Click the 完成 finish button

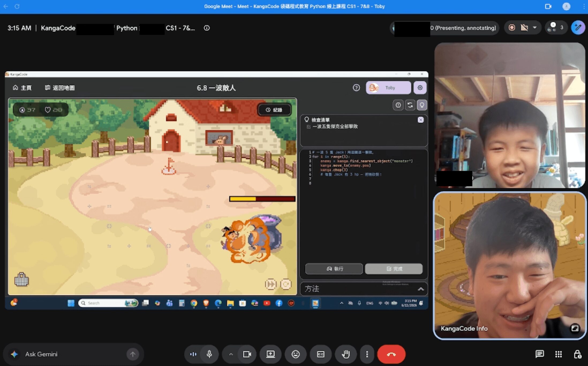click(394, 269)
